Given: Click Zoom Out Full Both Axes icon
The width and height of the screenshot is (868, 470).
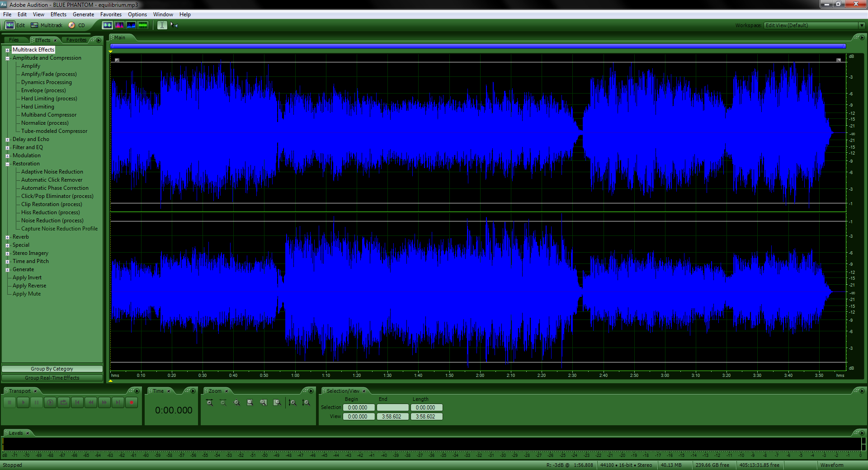Looking at the screenshot, I should [x=236, y=402].
